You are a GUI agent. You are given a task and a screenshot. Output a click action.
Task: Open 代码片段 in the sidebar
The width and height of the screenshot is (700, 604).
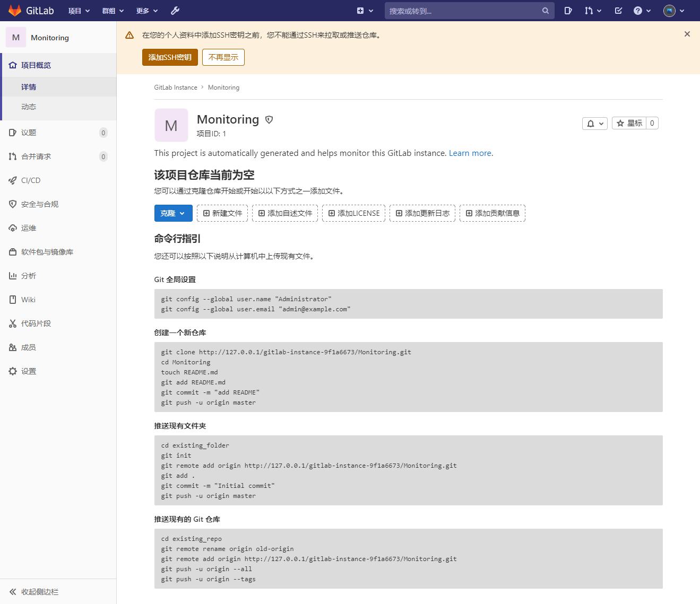coord(58,323)
